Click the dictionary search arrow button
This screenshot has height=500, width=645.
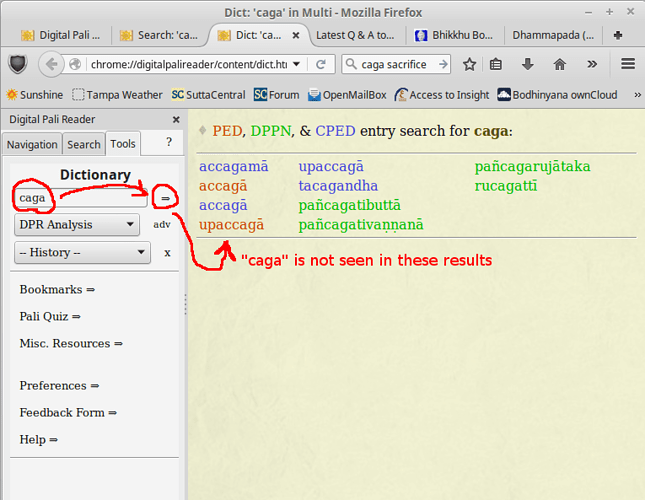[166, 199]
